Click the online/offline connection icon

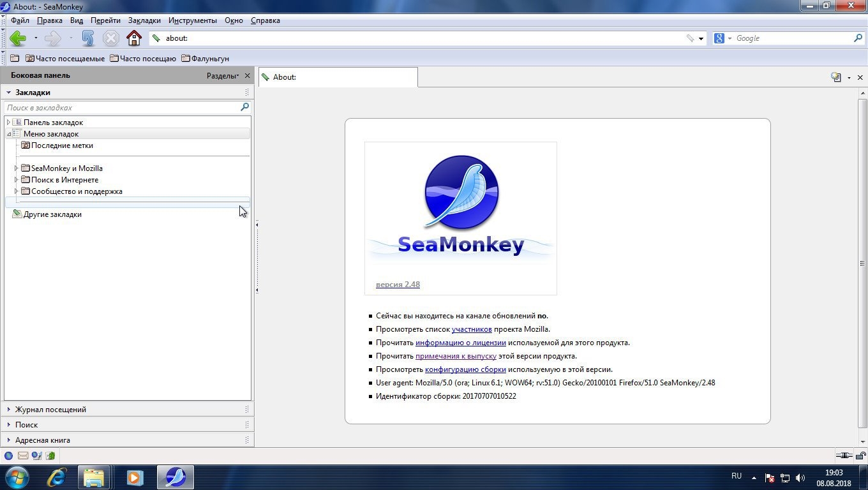844,456
